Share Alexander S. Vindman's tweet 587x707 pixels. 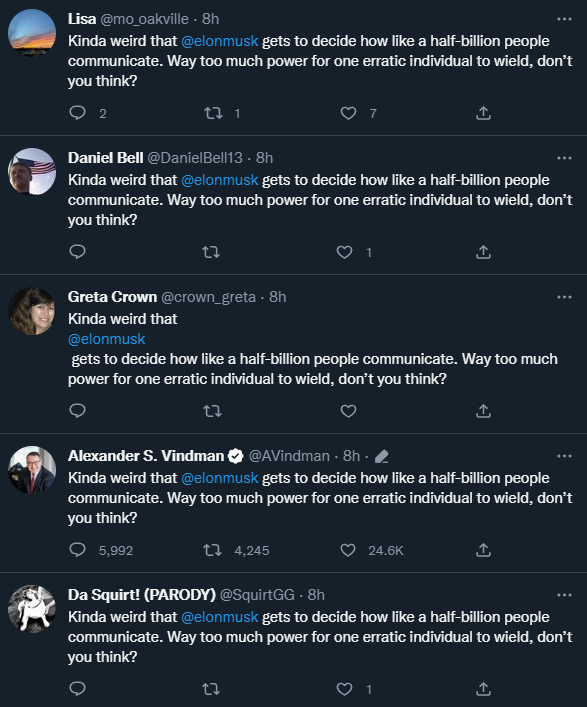tap(483, 550)
